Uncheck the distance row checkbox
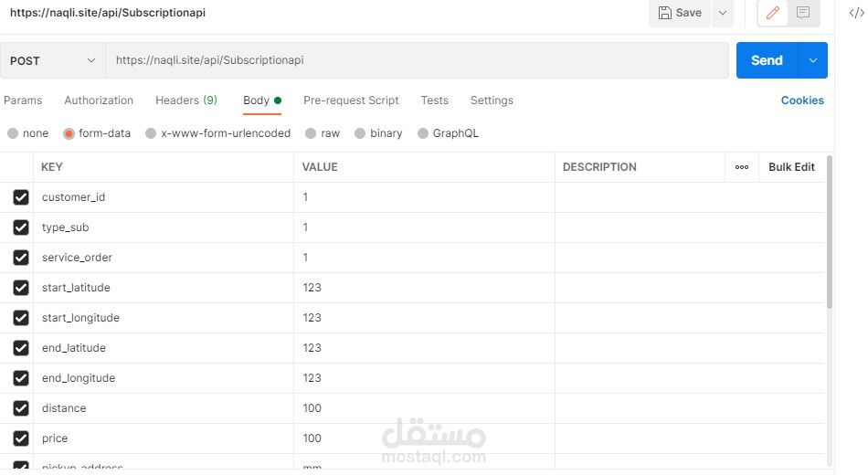The height and width of the screenshot is (475, 868). point(21,408)
